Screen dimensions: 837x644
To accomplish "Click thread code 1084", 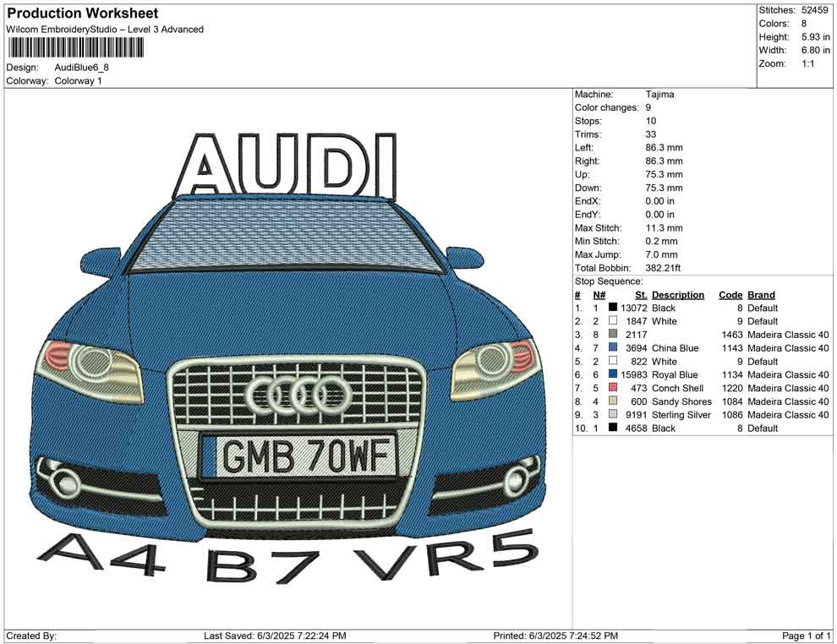I will click(x=732, y=401).
